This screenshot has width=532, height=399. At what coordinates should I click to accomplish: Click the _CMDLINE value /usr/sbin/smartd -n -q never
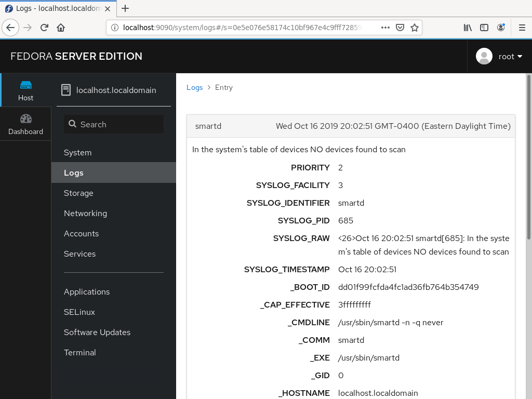391,322
